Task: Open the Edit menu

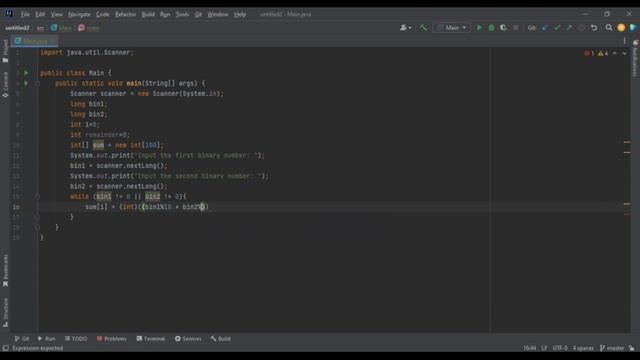Action: (x=40, y=14)
